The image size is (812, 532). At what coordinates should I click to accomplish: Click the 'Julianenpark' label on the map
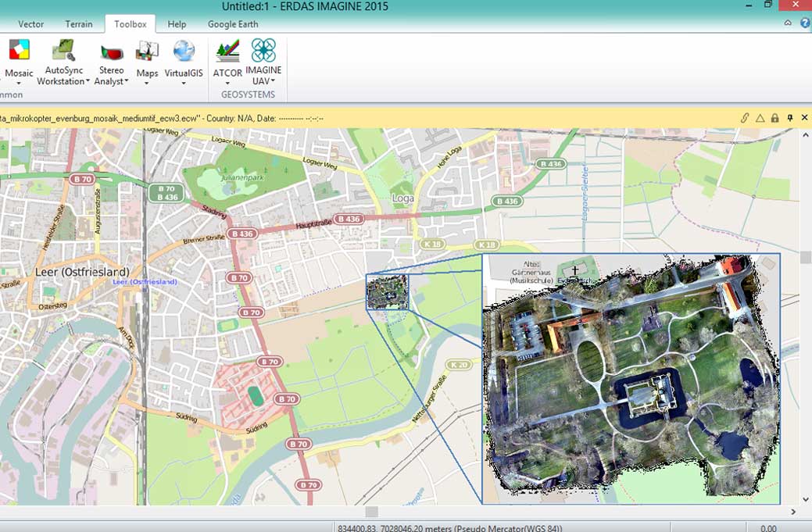click(242, 177)
